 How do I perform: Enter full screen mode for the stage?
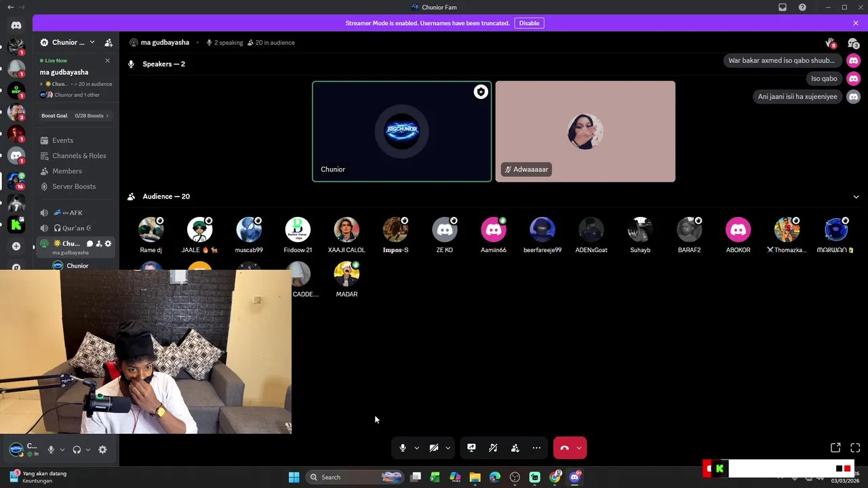(x=855, y=448)
